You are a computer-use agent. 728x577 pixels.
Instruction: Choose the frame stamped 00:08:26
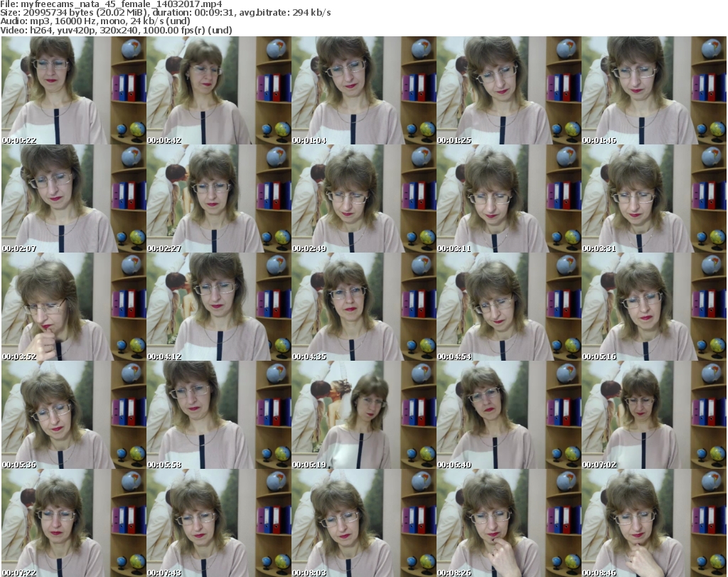click(x=509, y=523)
